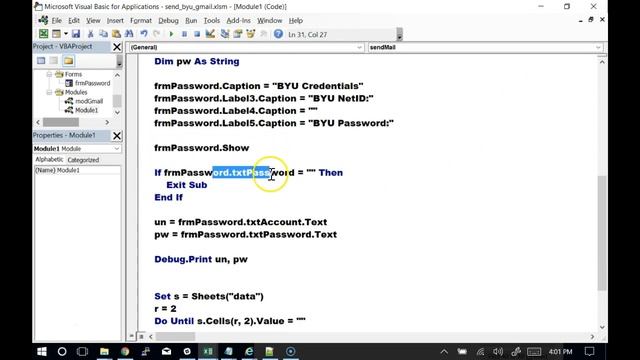The height and width of the screenshot is (360, 640).
Task: Click the View Object icon in Project pane
Action: tap(54, 61)
